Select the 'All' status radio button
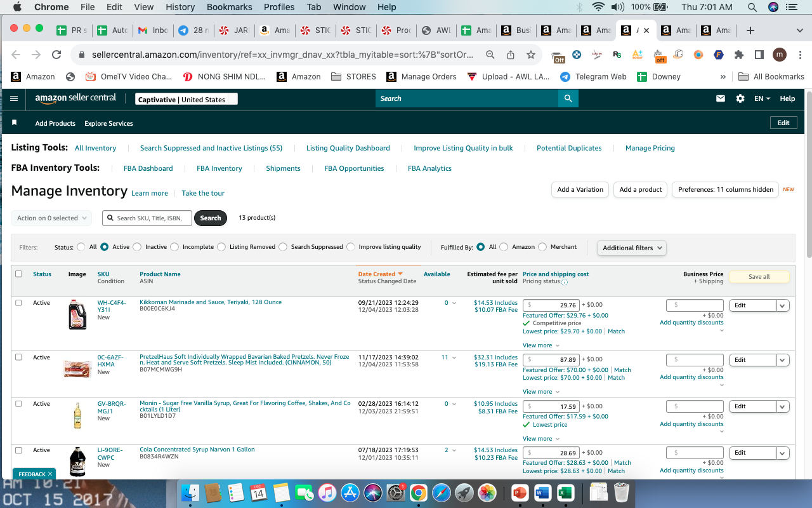Image resolution: width=812 pixels, height=508 pixels. tap(81, 247)
